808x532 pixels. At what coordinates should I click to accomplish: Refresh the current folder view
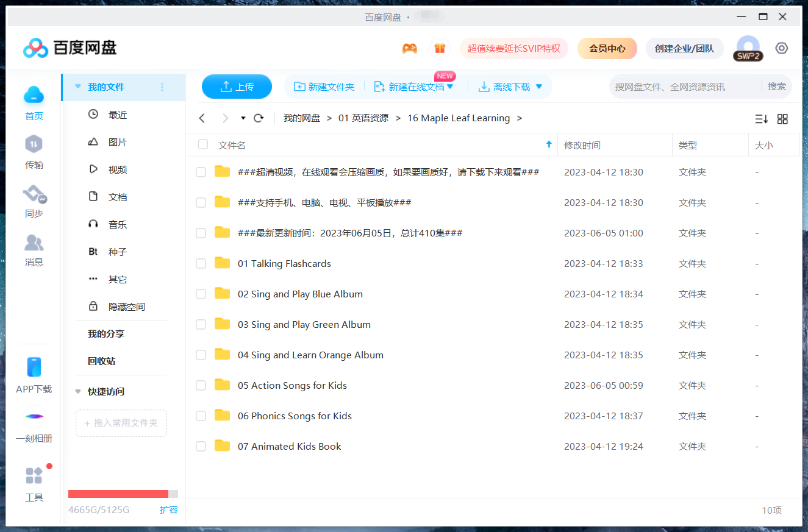click(x=258, y=118)
